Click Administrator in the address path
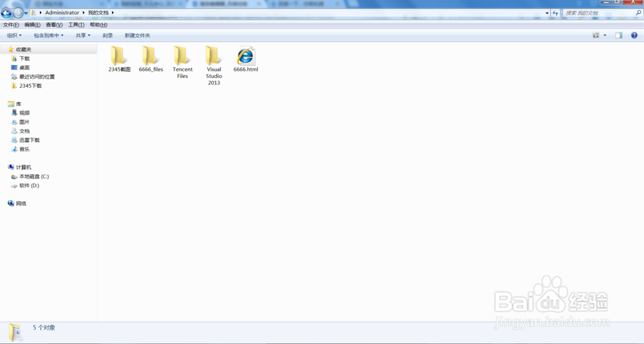The image size is (644, 344). (62, 13)
